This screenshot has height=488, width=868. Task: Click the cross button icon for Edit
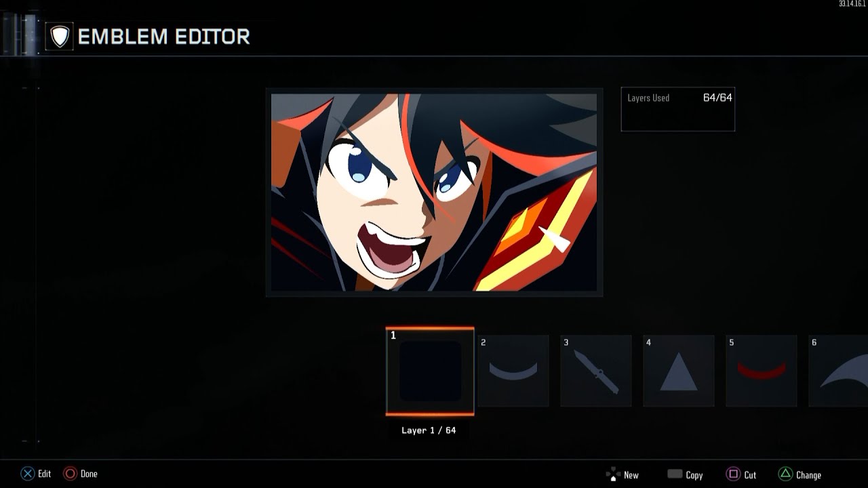pyautogui.click(x=27, y=474)
